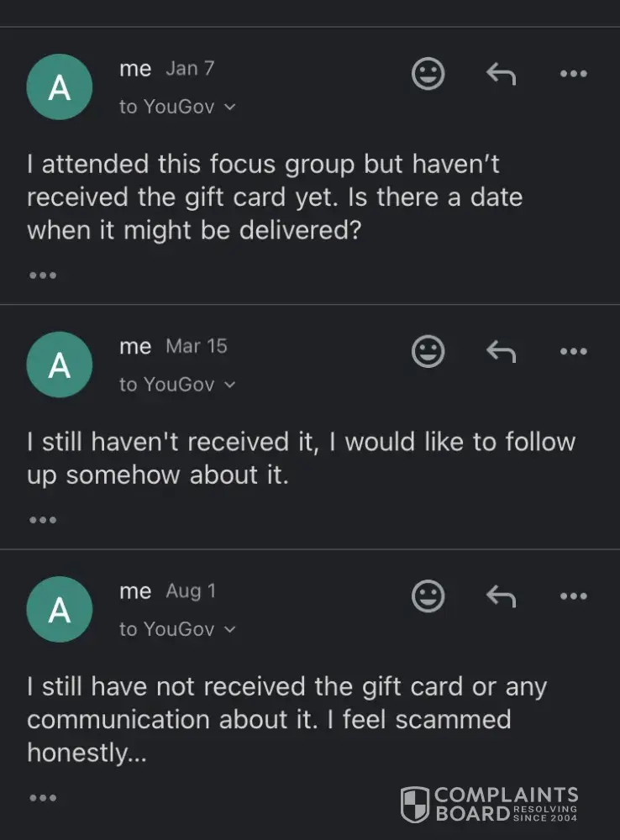This screenshot has width=620, height=840.
Task: Reply to the Jan 7 email
Action: (x=501, y=74)
